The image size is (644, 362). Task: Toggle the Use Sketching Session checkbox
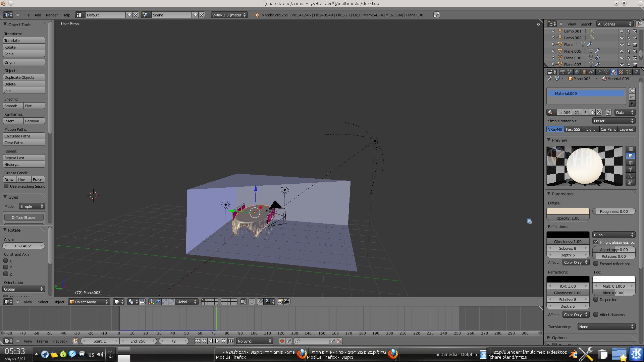pyautogui.click(x=6, y=186)
